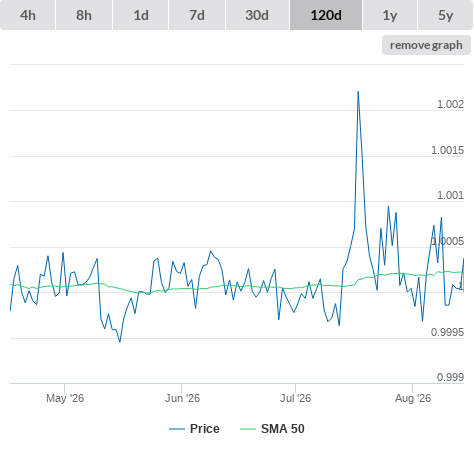This screenshot has height=455, width=474.
Task: Switch chart to 1y range
Action: click(x=390, y=15)
